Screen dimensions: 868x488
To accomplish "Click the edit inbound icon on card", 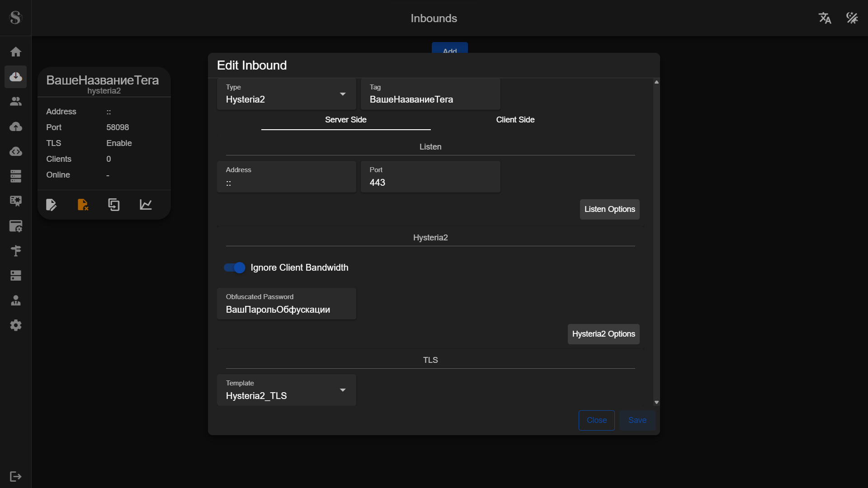I will pos(51,205).
